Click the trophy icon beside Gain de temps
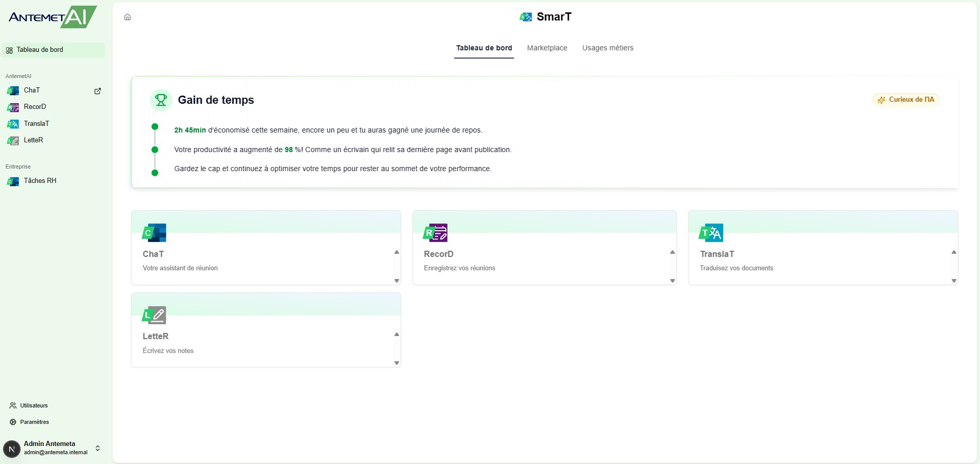The height and width of the screenshot is (464, 980). point(161,100)
